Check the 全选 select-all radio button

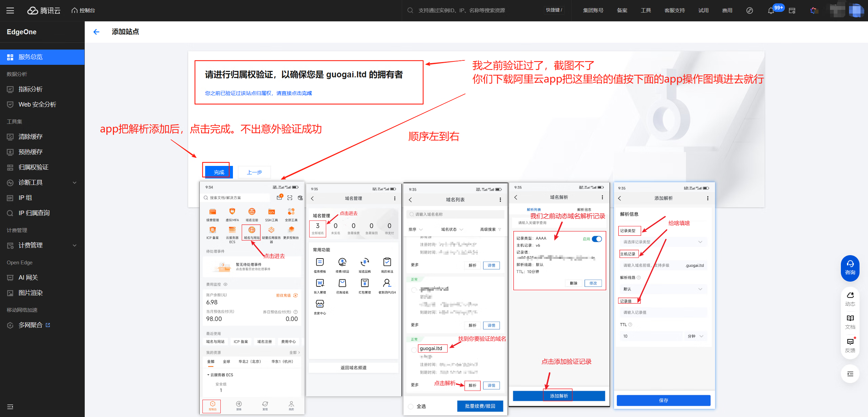coord(411,406)
